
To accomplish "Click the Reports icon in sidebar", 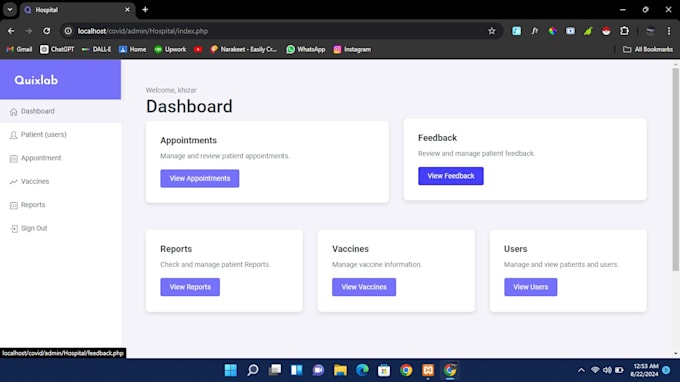I will (13, 205).
